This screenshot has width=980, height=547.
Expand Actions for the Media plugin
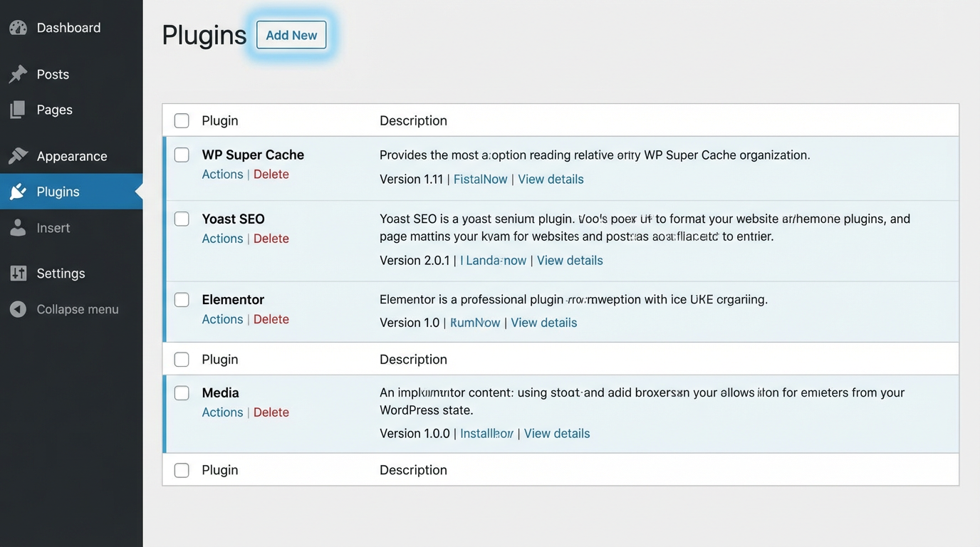click(x=222, y=412)
